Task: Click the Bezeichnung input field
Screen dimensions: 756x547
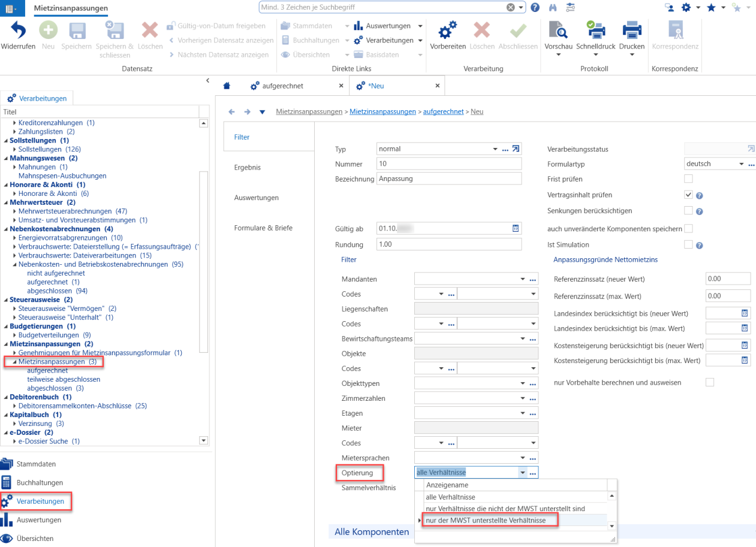Action: [x=449, y=179]
